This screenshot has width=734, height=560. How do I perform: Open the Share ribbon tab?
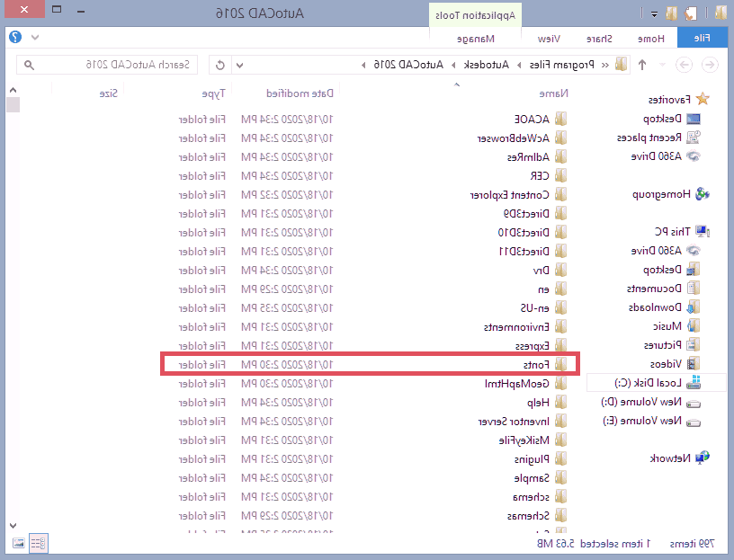click(599, 39)
